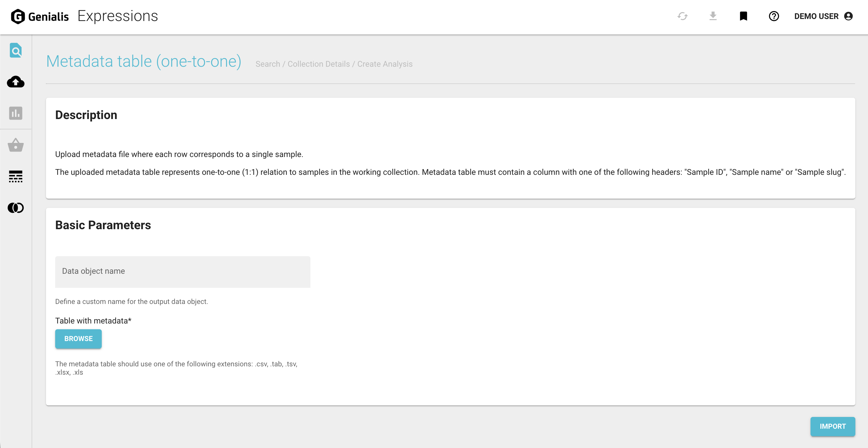Click the BROWSE button to choose a file
The height and width of the screenshot is (448, 868).
(78, 339)
